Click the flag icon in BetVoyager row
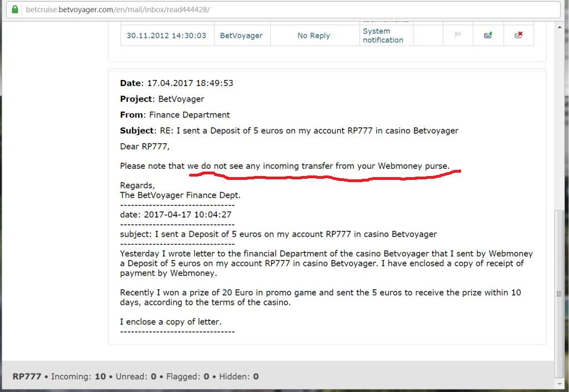Viewport: 569px width, 392px height. [x=458, y=35]
